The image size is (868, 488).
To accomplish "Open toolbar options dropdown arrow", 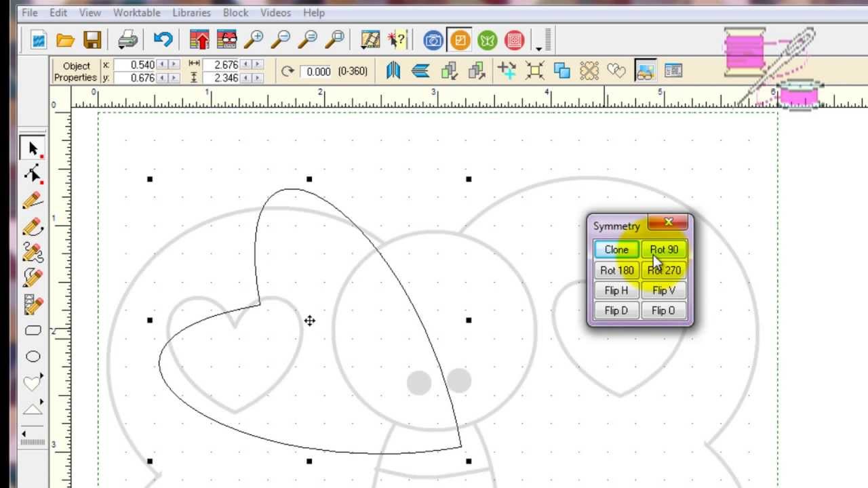I will point(539,49).
